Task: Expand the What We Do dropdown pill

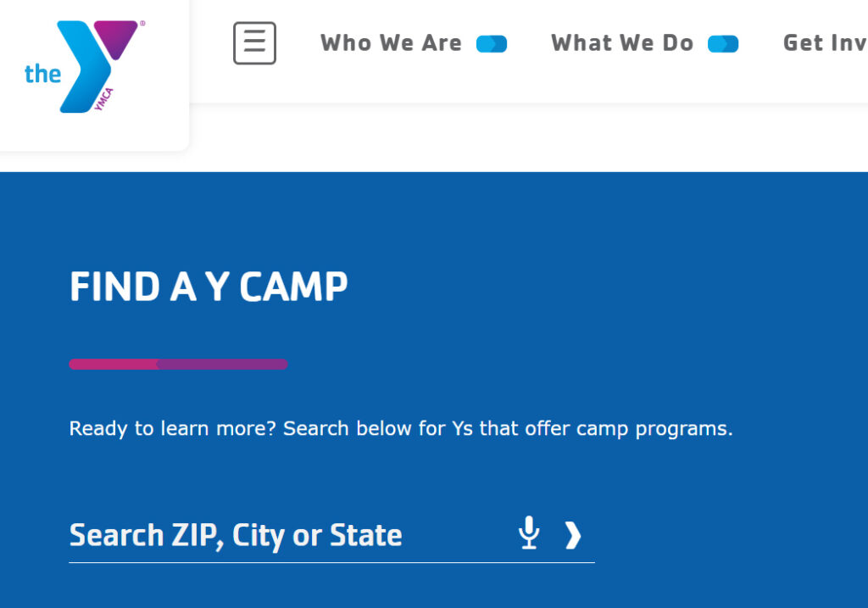Action: 723,44
